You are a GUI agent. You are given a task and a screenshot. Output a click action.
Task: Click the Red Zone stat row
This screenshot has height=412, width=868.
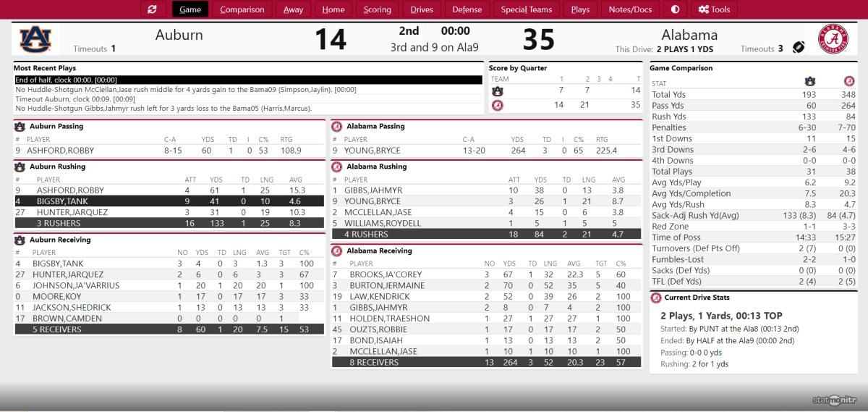(x=755, y=227)
